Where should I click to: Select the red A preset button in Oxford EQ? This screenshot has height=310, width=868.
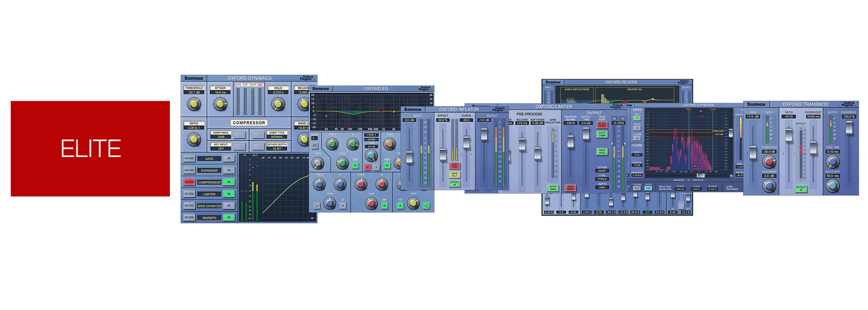click(x=368, y=167)
